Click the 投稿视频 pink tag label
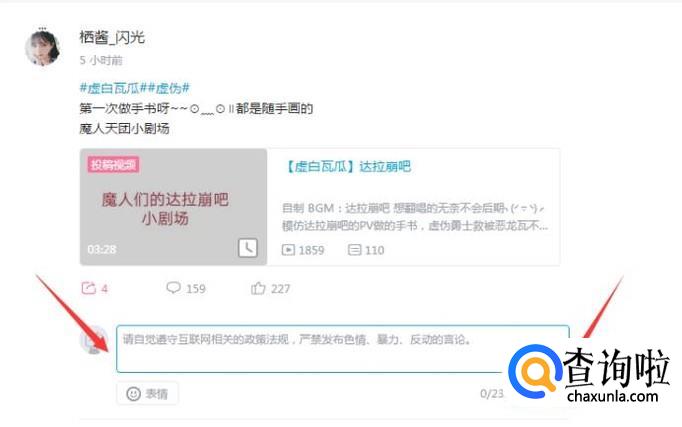 point(113,164)
